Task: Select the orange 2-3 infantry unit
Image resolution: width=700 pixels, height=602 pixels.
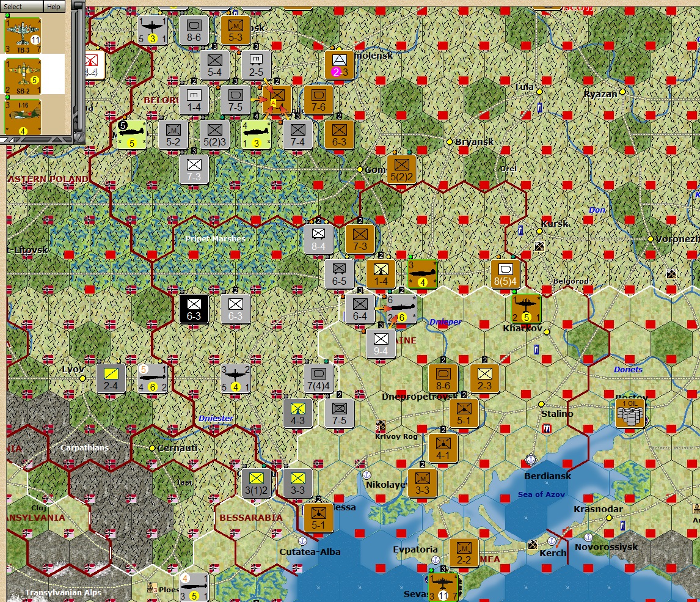Action: tap(484, 378)
